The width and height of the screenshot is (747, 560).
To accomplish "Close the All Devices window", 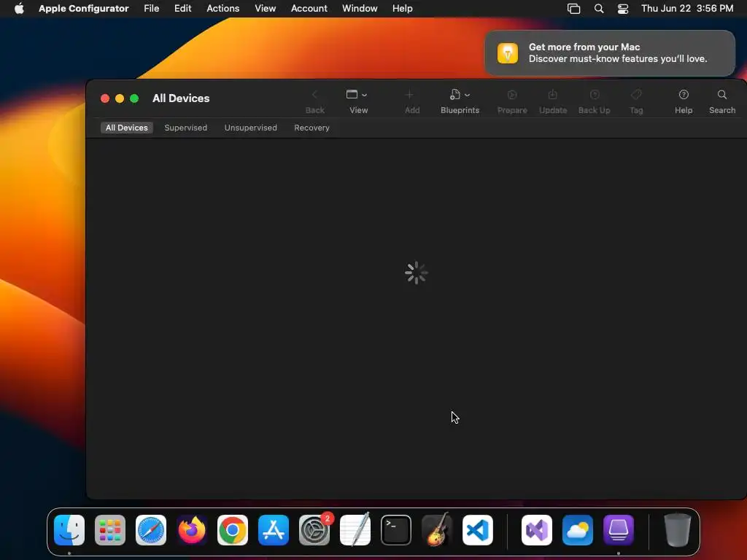I will click(x=105, y=98).
